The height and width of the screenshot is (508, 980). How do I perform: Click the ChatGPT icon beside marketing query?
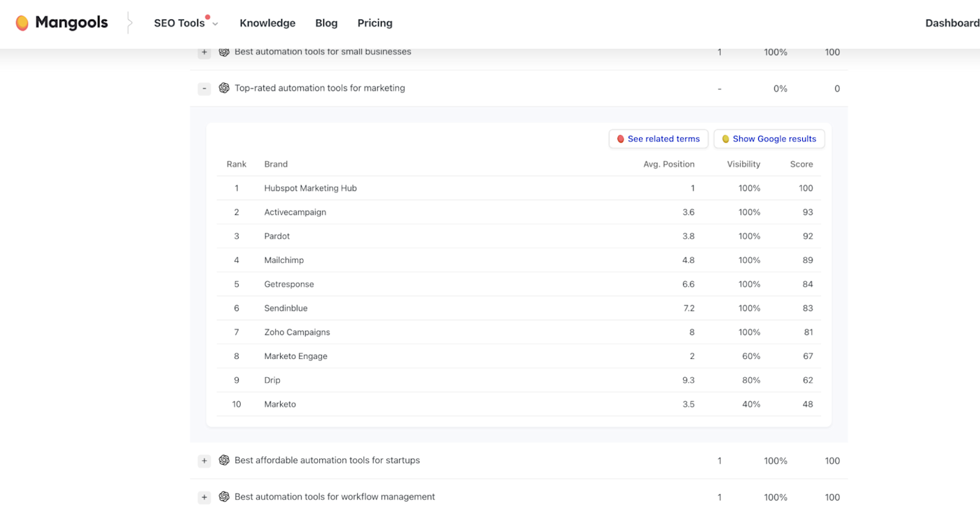[x=224, y=88]
